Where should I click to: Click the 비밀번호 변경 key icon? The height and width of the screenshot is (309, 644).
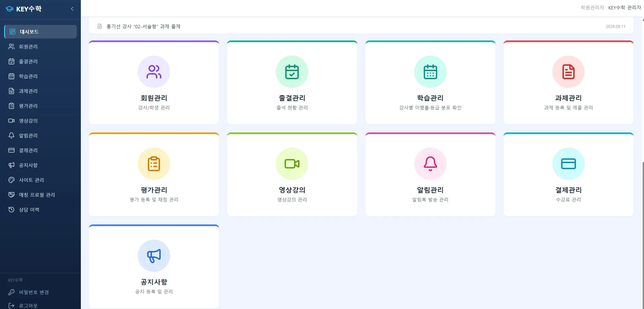(11, 292)
